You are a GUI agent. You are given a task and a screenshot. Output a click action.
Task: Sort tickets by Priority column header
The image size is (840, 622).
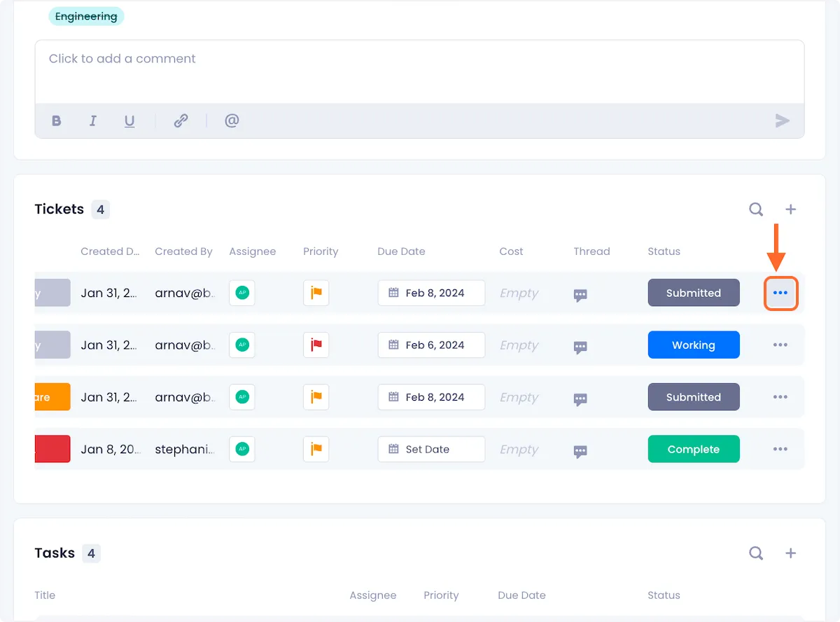(321, 251)
